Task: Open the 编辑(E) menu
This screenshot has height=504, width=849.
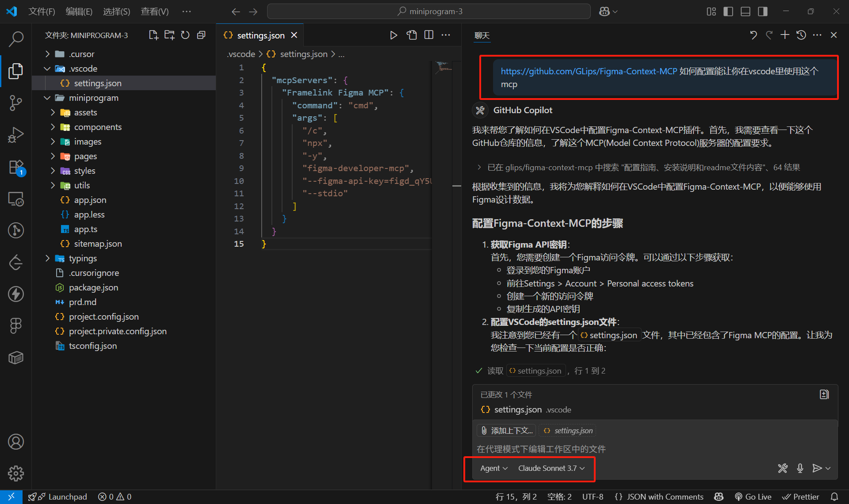Action: [79, 11]
